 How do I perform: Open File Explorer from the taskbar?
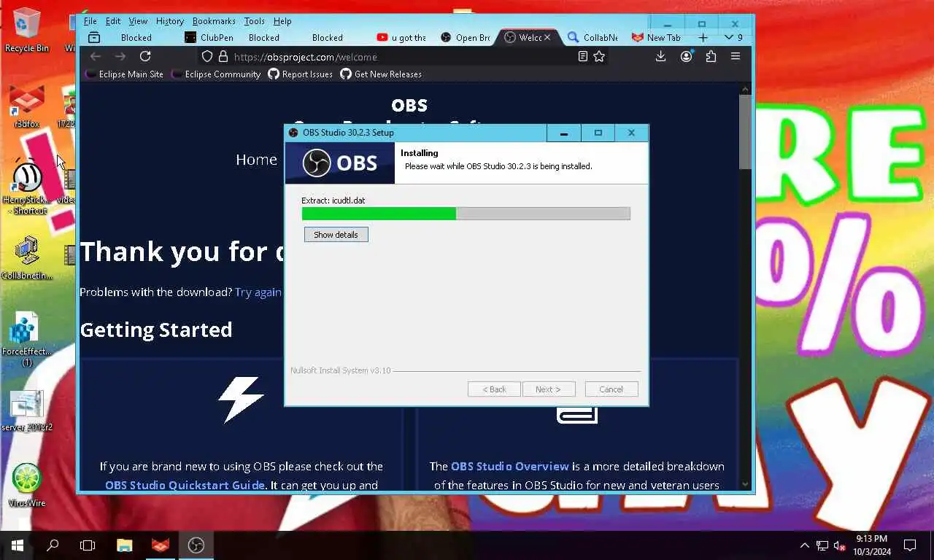click(125, 545)
